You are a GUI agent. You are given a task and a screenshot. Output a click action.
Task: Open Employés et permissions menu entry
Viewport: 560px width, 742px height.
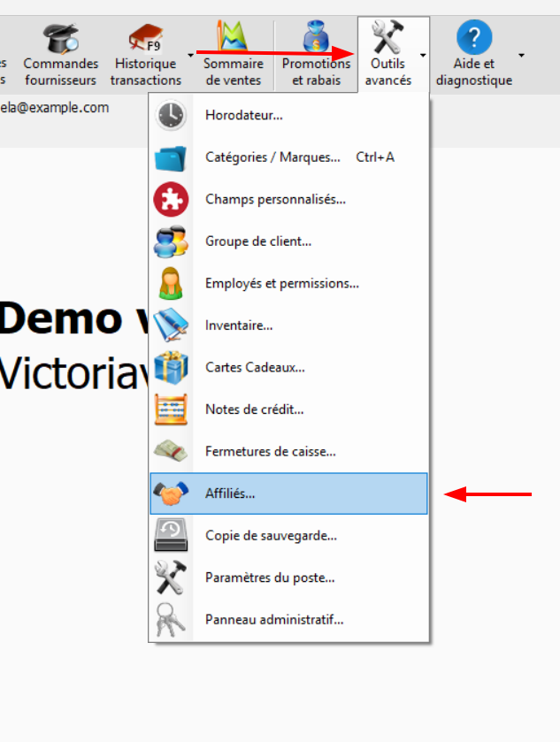click(281, 284)
